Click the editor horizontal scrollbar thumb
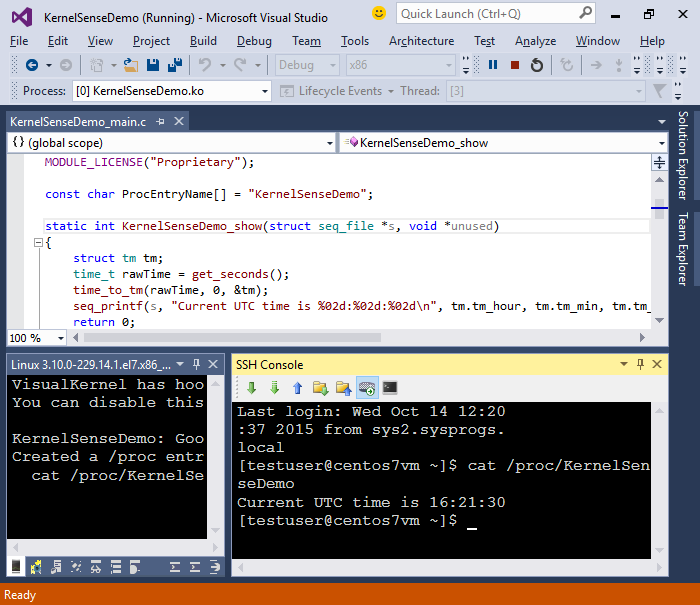Image resolution: width=700 pixels, height=605 pixels. coord(232,338)
